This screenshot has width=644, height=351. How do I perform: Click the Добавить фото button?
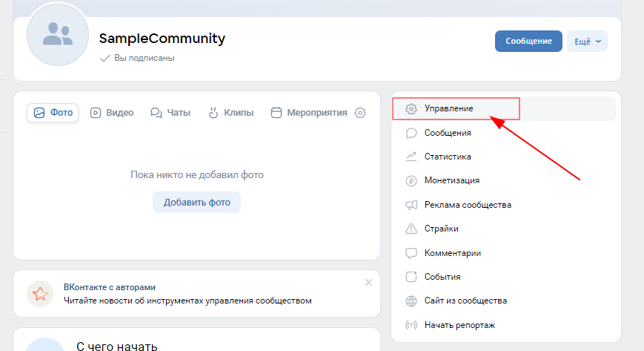(196, 202)
